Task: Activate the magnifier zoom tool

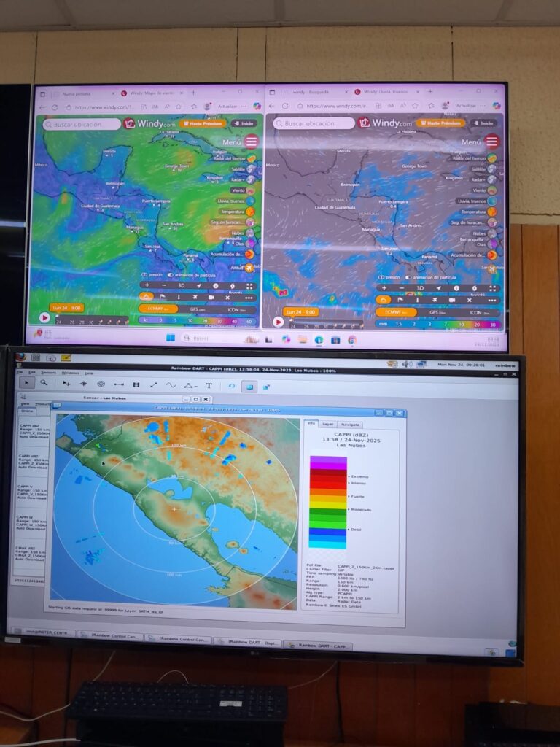Action: (x=44, y=382)
